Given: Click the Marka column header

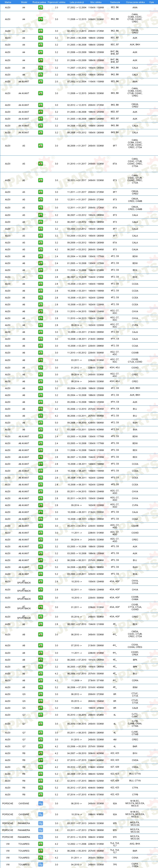Looking at the screenshot, I should (8, 2).
